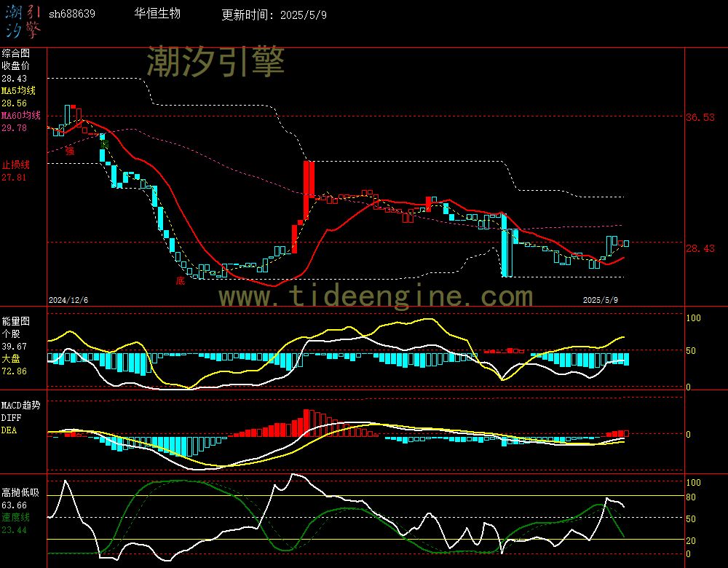
Task: Click the 个股 legend label
Action: coord(11,334)
